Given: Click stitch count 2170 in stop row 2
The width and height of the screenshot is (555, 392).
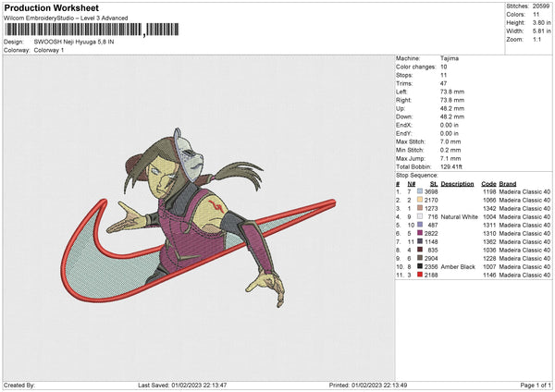Looking at the screenshot, I should (431, 200).
